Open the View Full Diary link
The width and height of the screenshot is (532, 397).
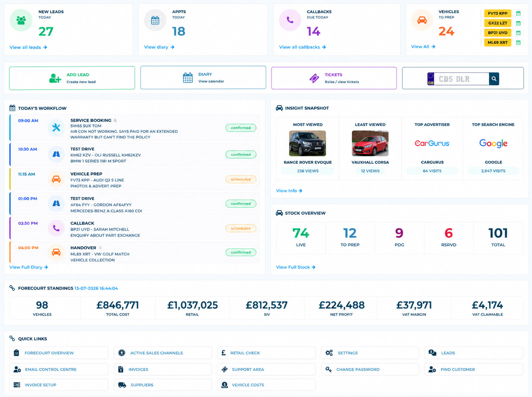tap(29, 267)
